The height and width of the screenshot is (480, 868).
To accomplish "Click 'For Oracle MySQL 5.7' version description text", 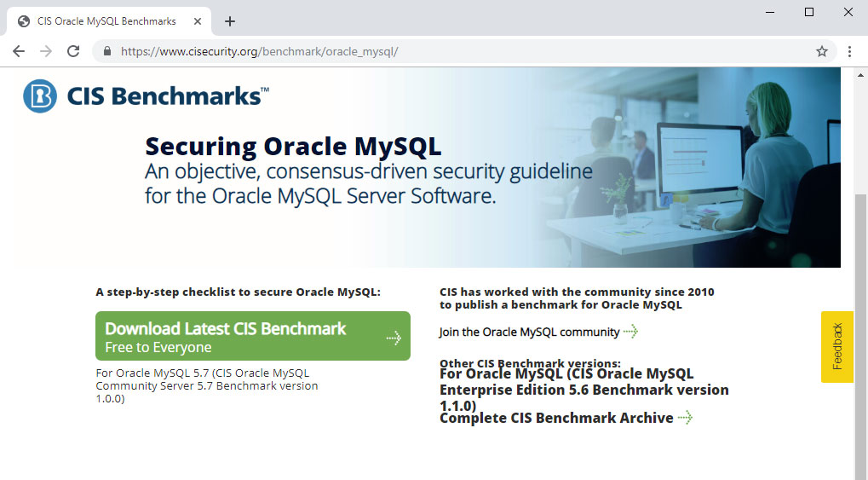I will click(x=206, y=385).
